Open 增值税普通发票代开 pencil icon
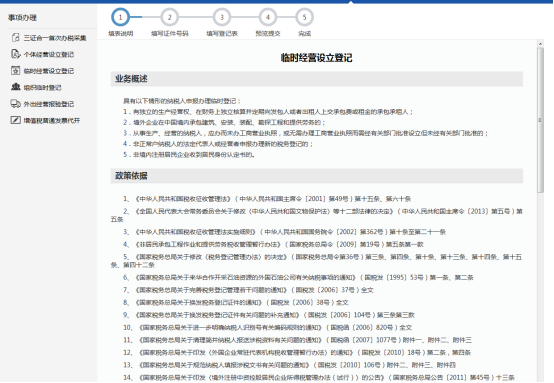Image resolution: width=554 pixels, height=383 pixels. pyautogui.click(x=16, y=120)
